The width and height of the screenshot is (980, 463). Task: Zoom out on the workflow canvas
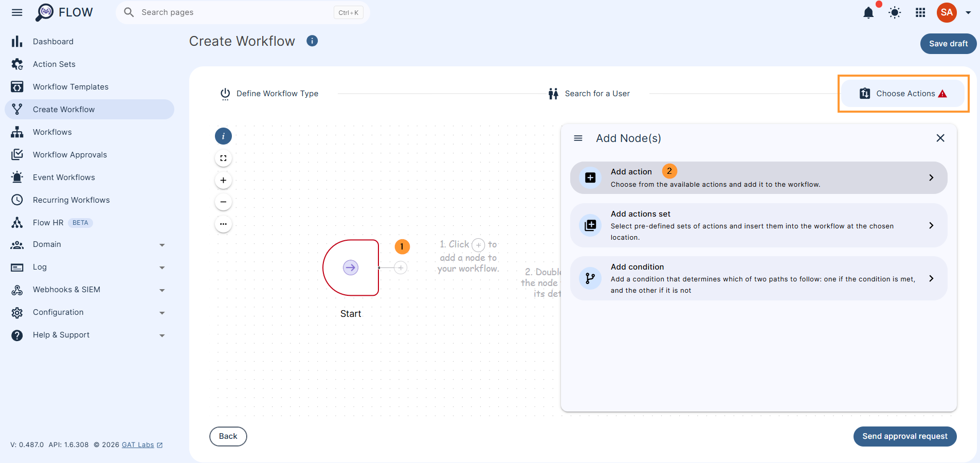point(223,202)
